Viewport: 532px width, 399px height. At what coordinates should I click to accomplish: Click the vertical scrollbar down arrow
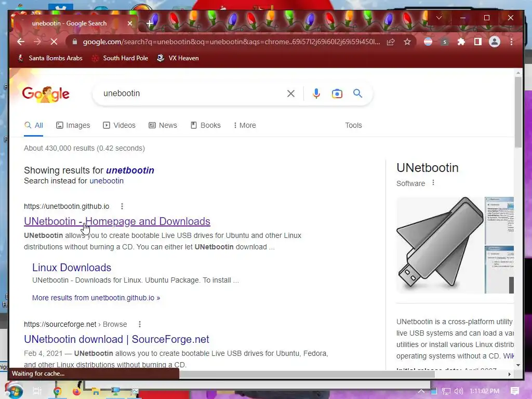(518, 365)
